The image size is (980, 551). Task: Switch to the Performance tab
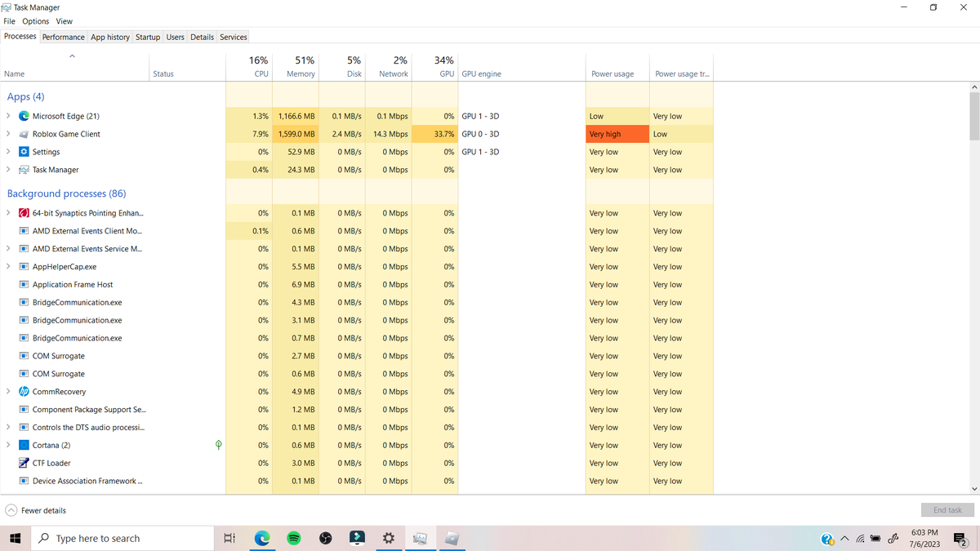[x=64, y=37]
